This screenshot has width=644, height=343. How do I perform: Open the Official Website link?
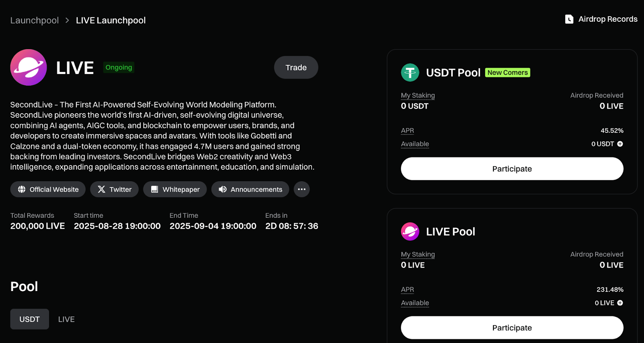48,189
